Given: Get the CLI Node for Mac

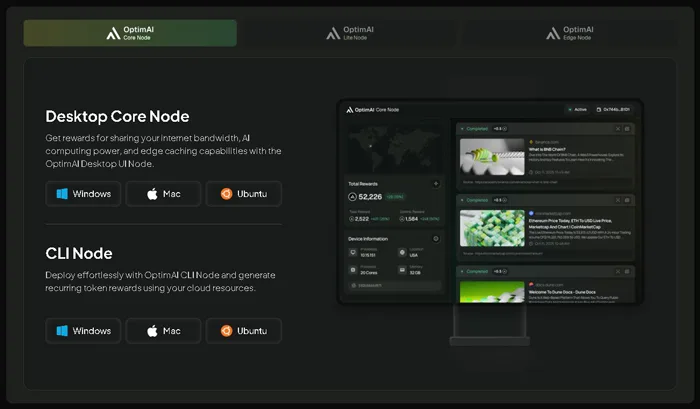Looking at the screenshot, I should (x=163, y=331).
